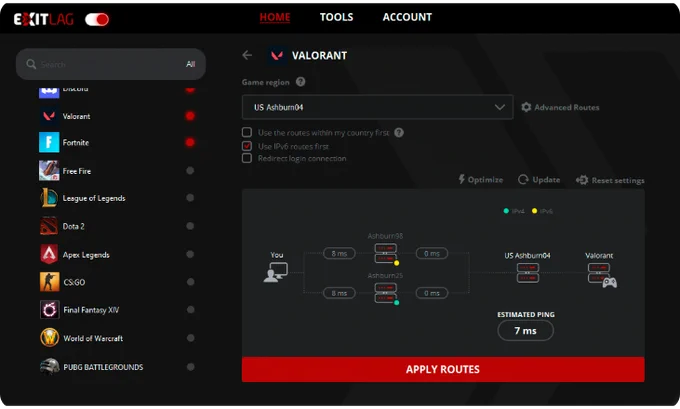Viewport: 680px width, 409px height.
Task: Focus the game Search field
Action: [x=111, y=64]
